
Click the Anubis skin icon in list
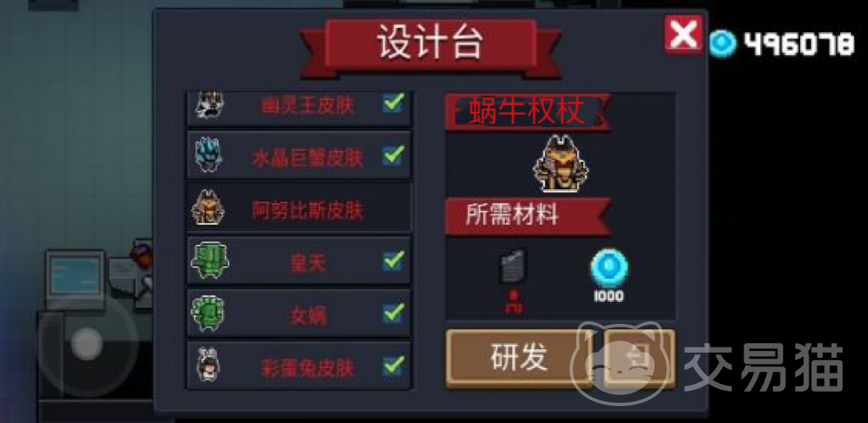click(209, 207)
